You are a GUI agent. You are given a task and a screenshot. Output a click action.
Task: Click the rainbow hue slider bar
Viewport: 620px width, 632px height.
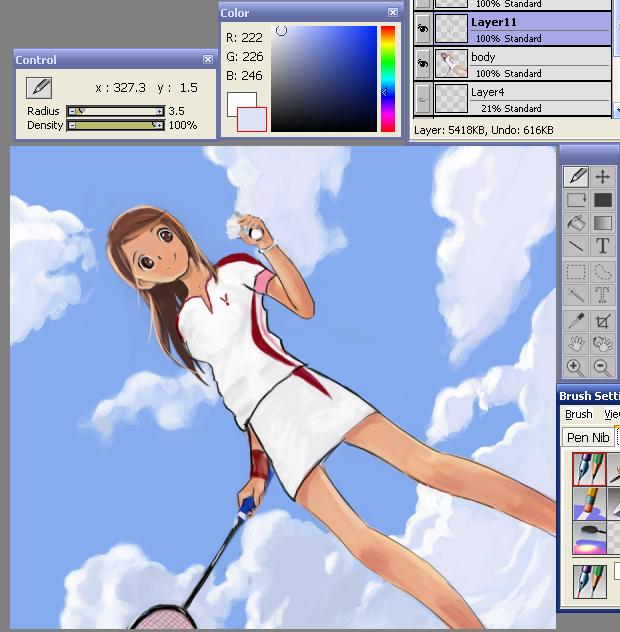(388, 79)
